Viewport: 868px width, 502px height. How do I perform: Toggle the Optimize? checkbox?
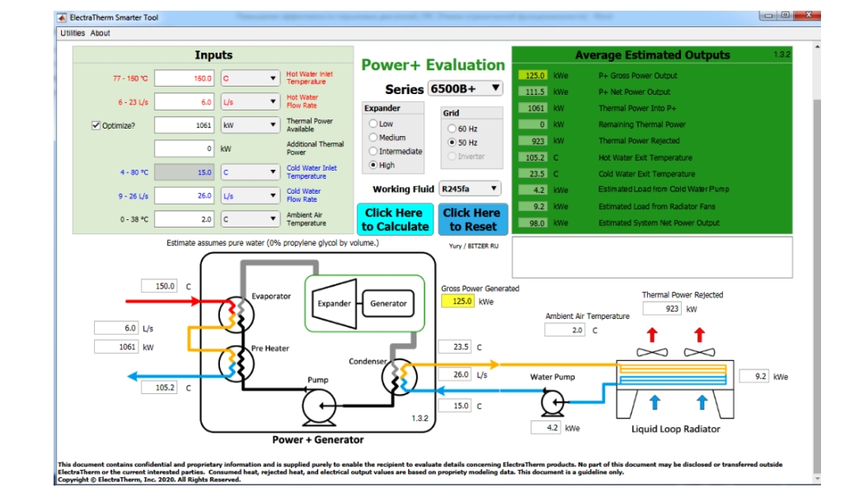(96, 125)
